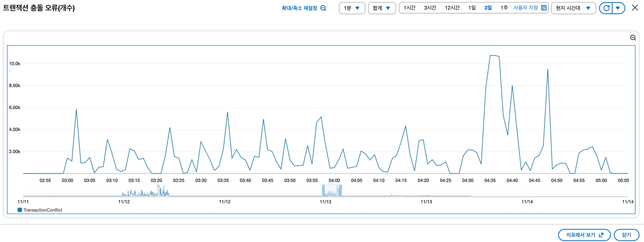Image resolution: width=644 pixels, height=242 pixels.
Task: Click the 닫기 button
Action: (x=626, y=235)
